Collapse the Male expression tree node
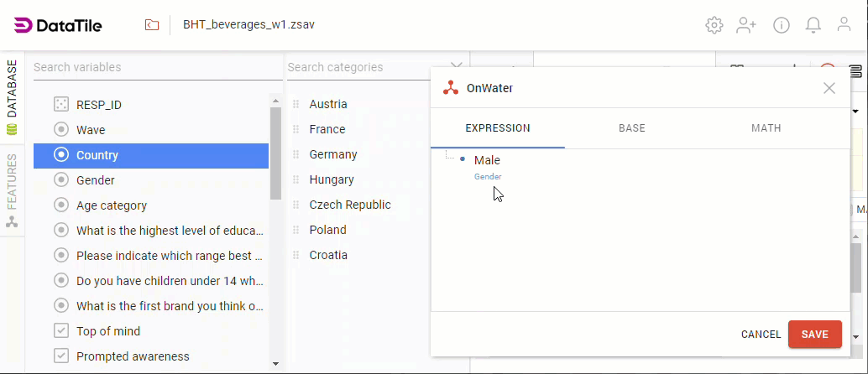Viewport: 868px width, 374px height. click(x=463, y=159)
